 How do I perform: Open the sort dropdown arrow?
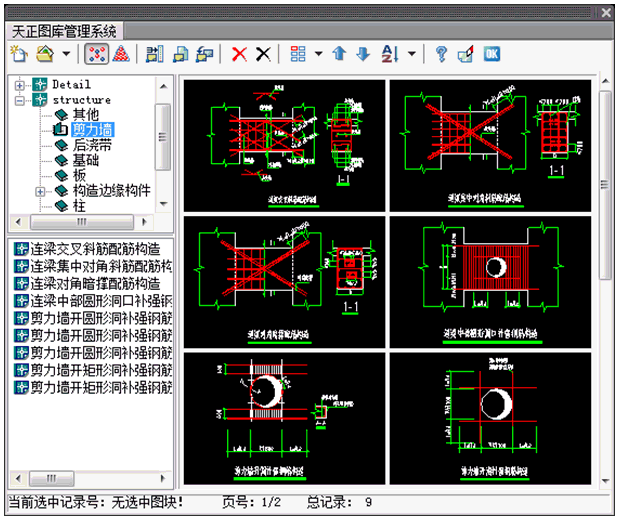tap(412, 53)
